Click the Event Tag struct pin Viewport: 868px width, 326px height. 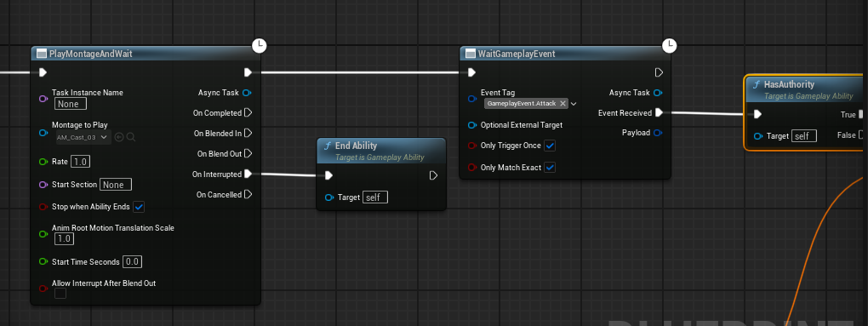click(472, 99)
